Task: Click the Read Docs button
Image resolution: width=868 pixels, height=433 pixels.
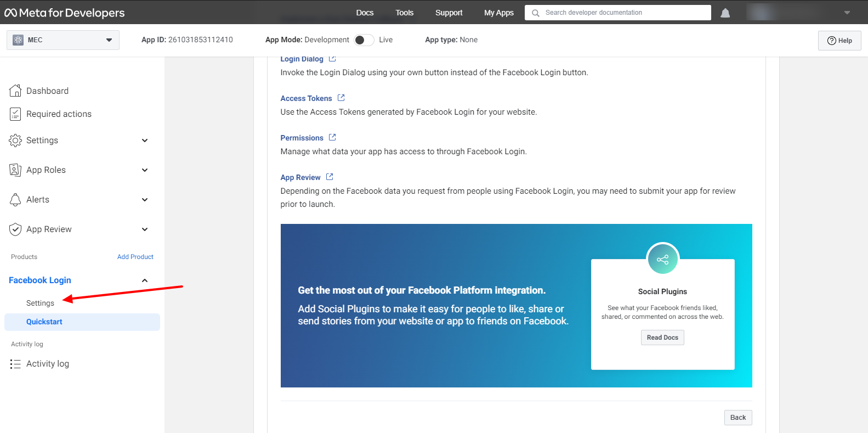Action: click(662, 338)
